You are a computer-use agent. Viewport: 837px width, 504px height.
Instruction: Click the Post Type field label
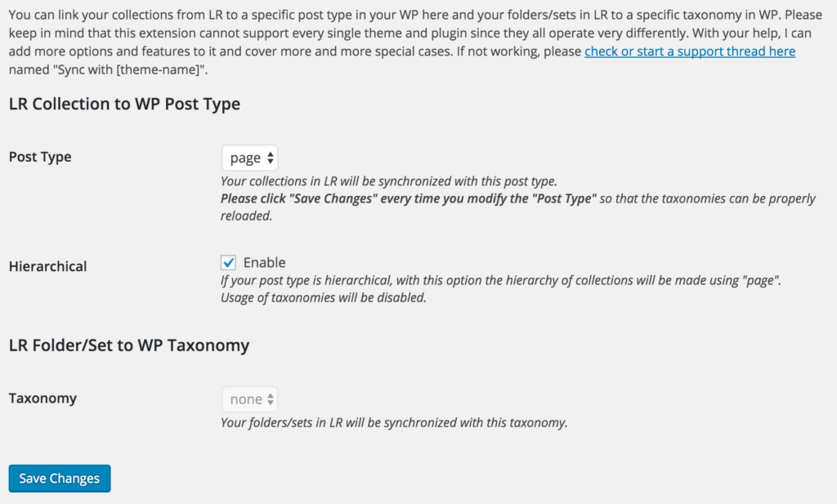click(40, 157)
